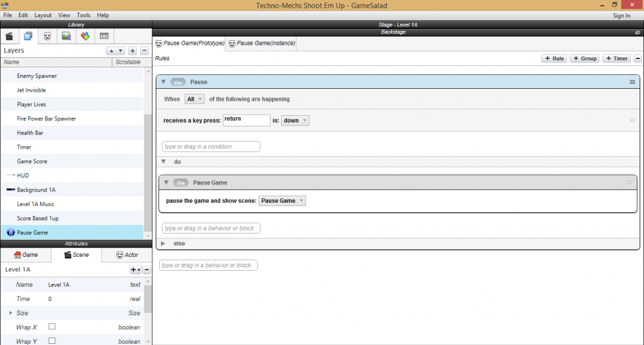Open the Tables library tab icon

tap(104, 36)
